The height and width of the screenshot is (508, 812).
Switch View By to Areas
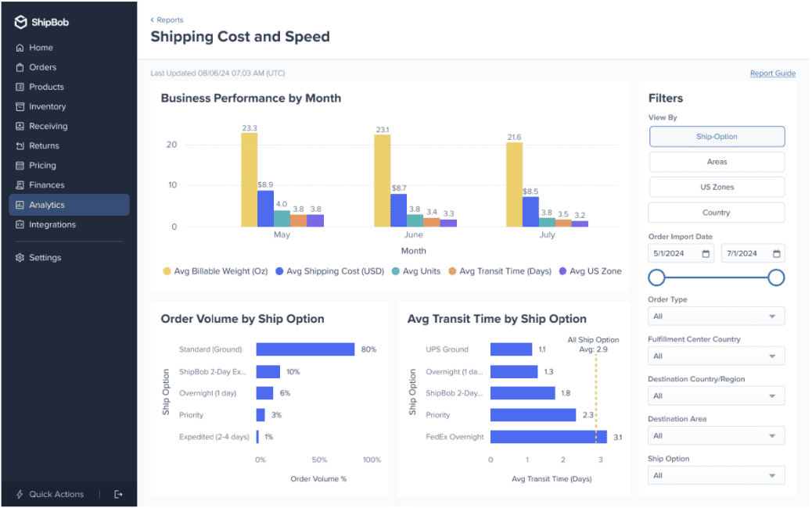716,161
